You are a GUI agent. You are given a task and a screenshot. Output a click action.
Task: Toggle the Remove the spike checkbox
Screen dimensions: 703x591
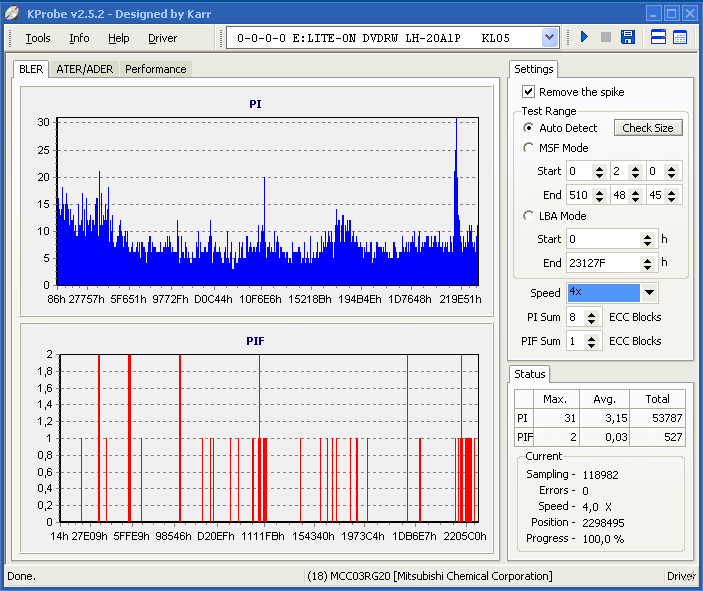coord(529,92)
